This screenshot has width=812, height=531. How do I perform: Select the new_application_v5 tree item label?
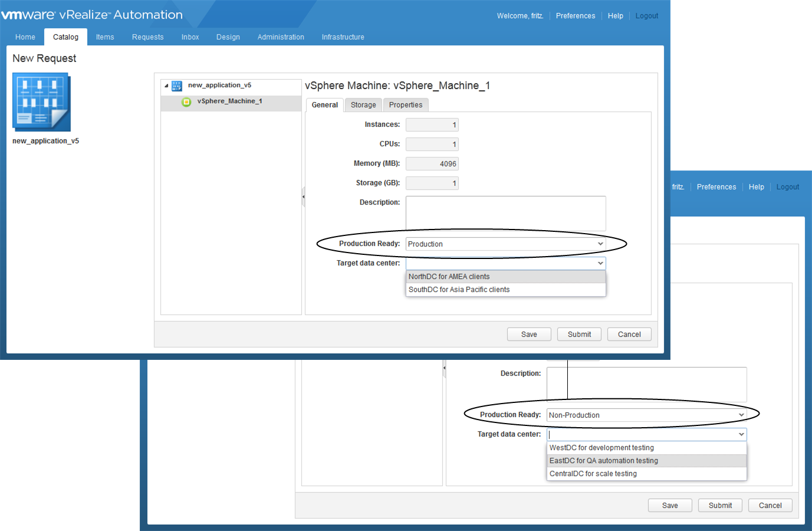[219, 86]
